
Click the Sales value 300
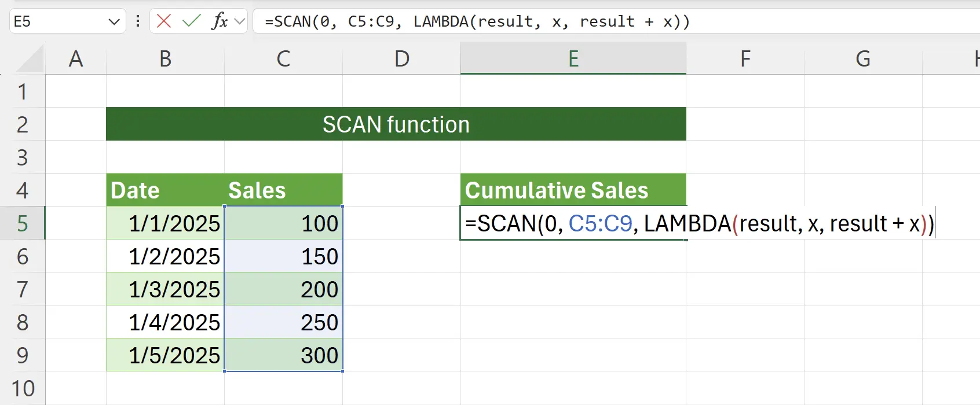tap(283, 355)
